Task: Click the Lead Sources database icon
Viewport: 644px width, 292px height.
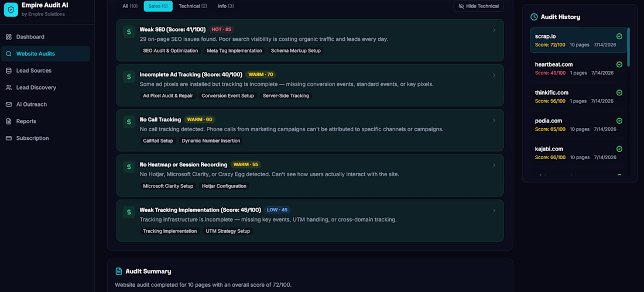Action: 9,71
